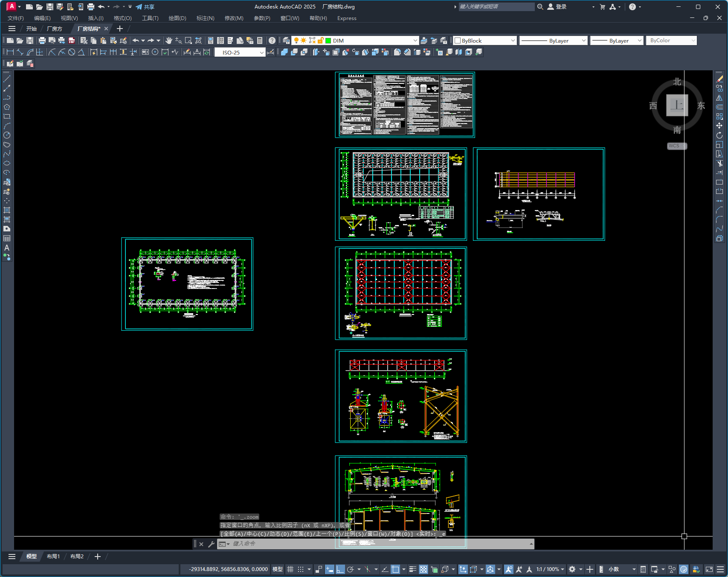Switch to the 布局1 layout tab
Image resolution: width=728 pixels, height=577 pixels.
[x=53, y=557]
